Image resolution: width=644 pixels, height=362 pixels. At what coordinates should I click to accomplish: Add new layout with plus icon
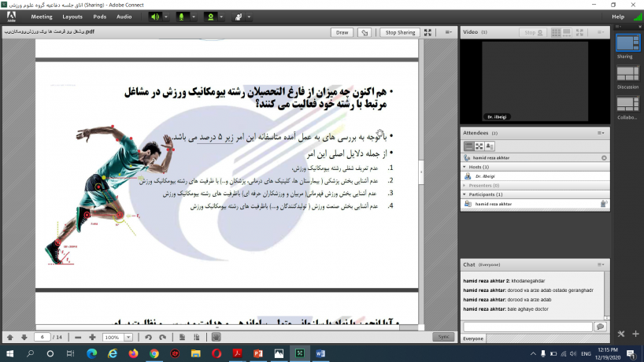coord(635,334)
